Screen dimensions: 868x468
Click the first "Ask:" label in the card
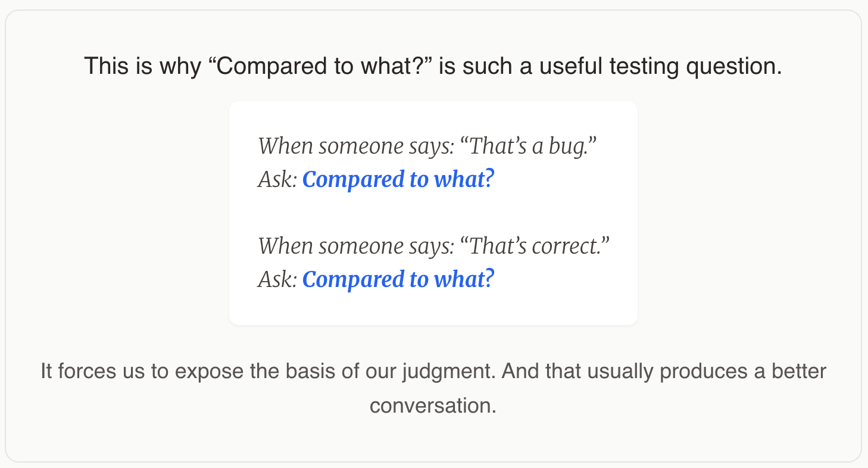pyautogui.click(x=277, y=179)
